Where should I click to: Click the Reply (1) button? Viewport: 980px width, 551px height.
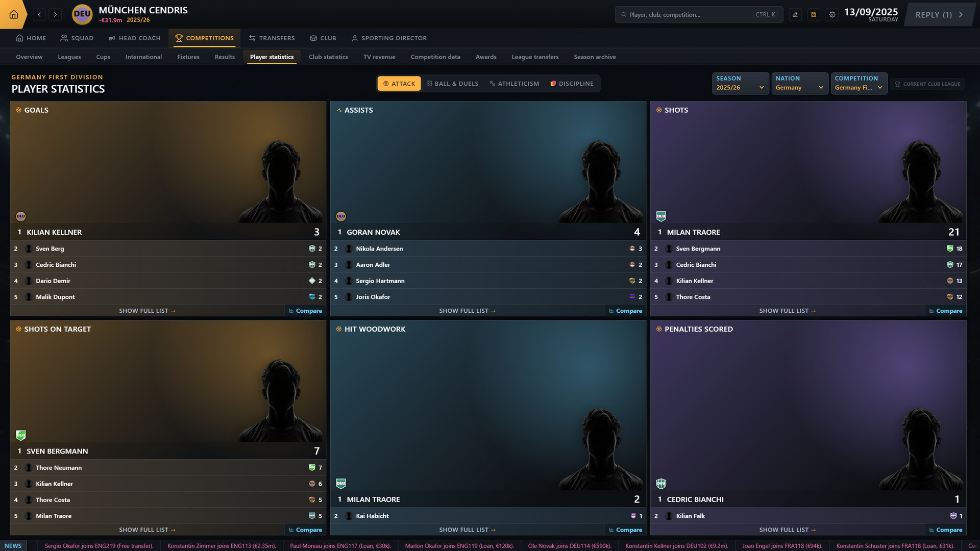point(939,15)
